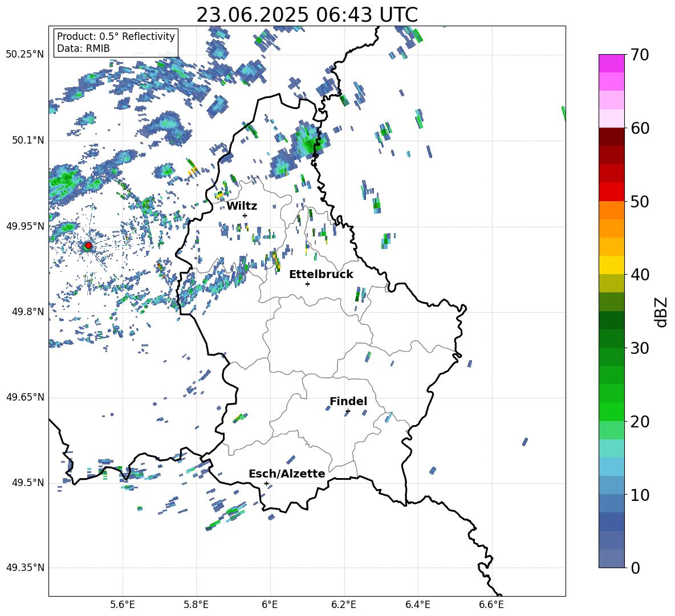Click the Ettelbruck city label
675x616 pixels.
[321, 275]
